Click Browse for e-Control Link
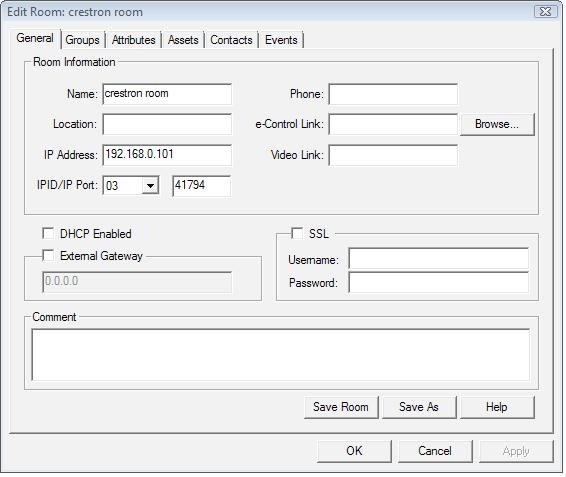566x477 pixels. pos(497,124)
